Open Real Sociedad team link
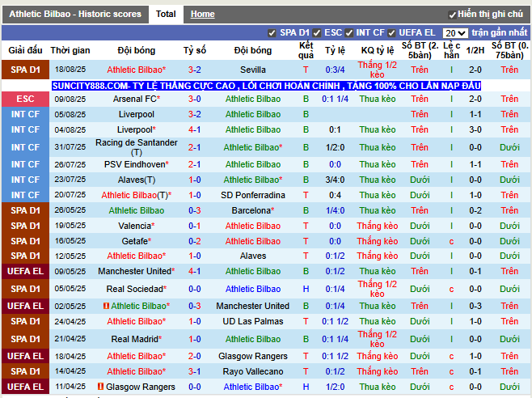The width and height of the screenshot is (532, 398). (137, 289)
